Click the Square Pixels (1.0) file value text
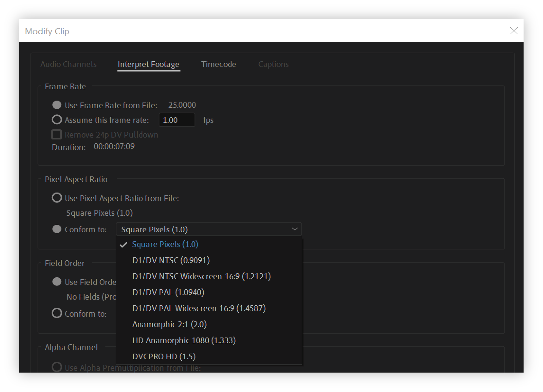Image resolution: width=543 pixels, height=392 pixels. click(100, 213)
